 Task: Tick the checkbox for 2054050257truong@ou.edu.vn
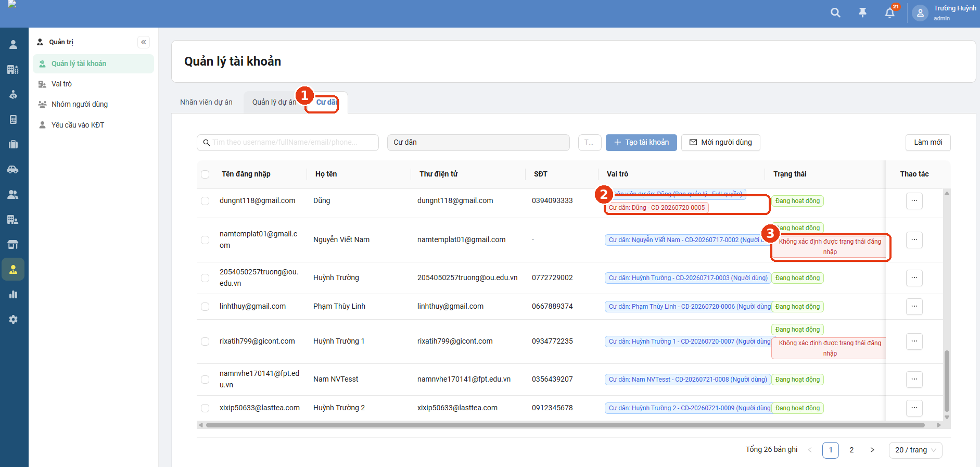coord(205,278)
